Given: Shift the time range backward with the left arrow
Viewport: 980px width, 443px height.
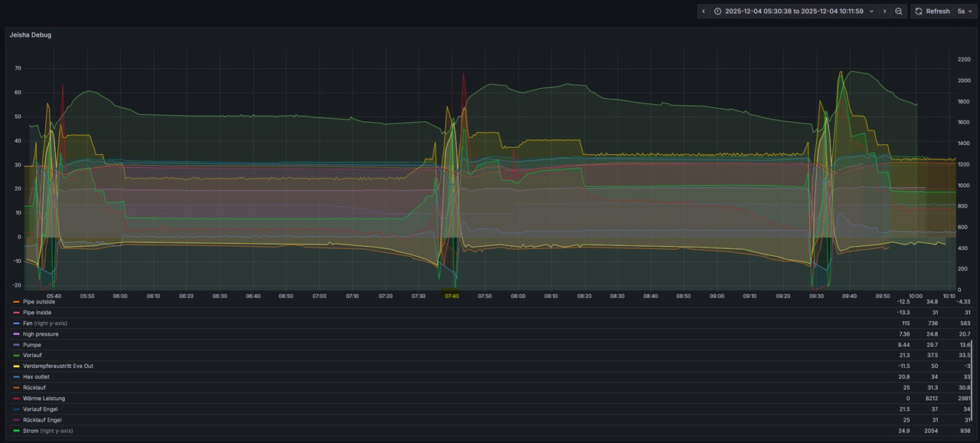Looking at the screenshot, I should [703, 11].
